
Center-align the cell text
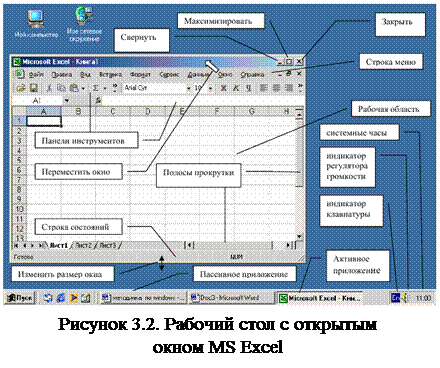(276, 88)
